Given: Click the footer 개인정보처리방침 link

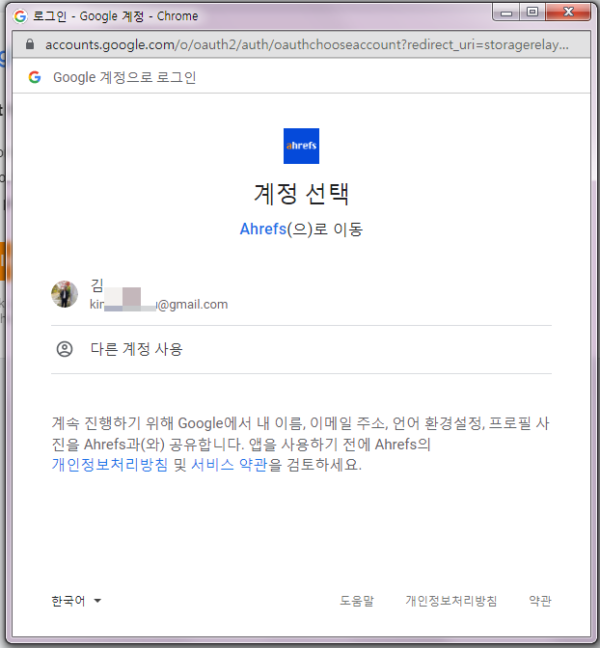Looking at the screenshot, I should coord(451,601).
